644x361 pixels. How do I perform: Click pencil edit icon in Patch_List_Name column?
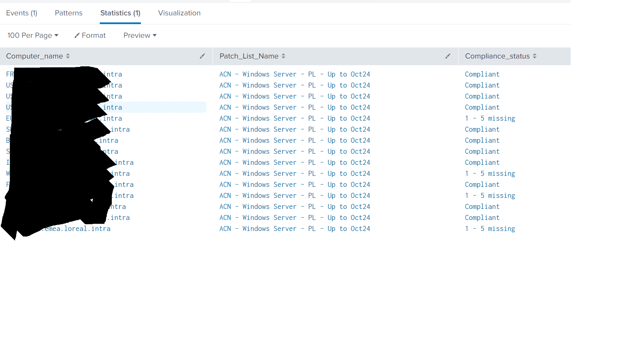[x=448, y=56]
